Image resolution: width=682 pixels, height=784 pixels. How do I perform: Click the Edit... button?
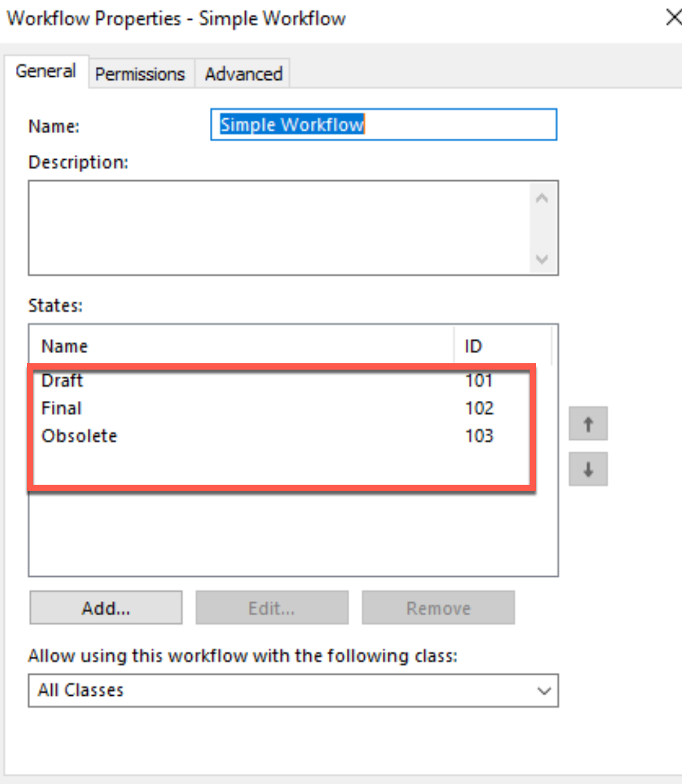pyautogui.click(x=272, y=608)
